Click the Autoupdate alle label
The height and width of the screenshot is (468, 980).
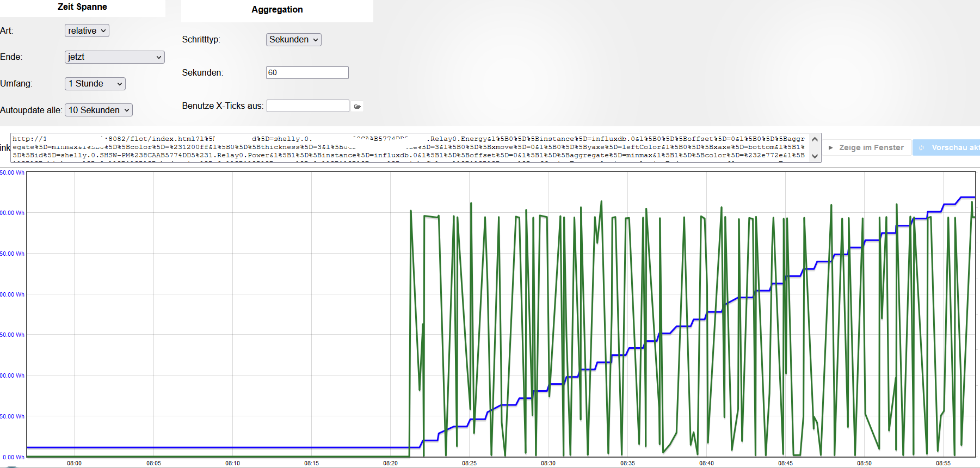click(x=31, y=110)
